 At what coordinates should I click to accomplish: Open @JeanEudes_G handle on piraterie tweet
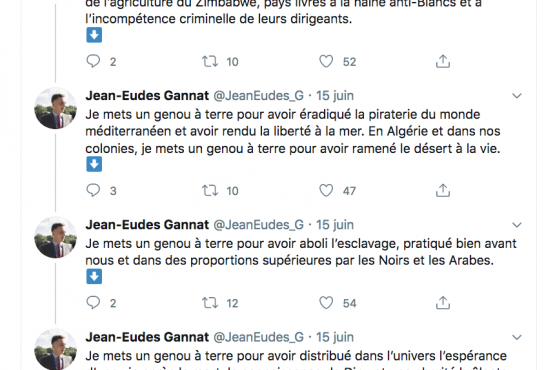(258, 96)
